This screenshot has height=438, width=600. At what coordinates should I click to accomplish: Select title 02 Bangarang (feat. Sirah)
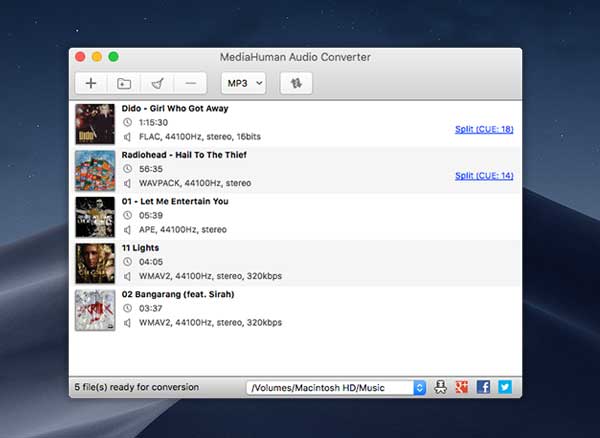[178, 294]
